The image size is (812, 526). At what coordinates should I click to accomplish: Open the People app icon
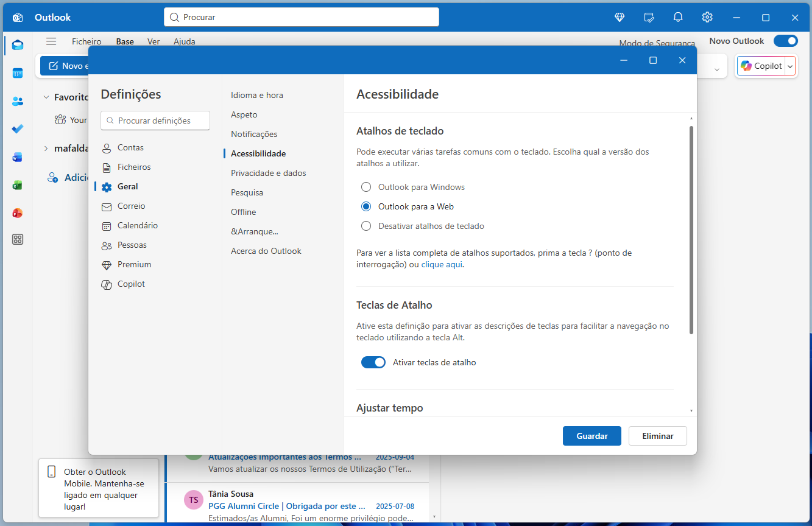point(17,100)
